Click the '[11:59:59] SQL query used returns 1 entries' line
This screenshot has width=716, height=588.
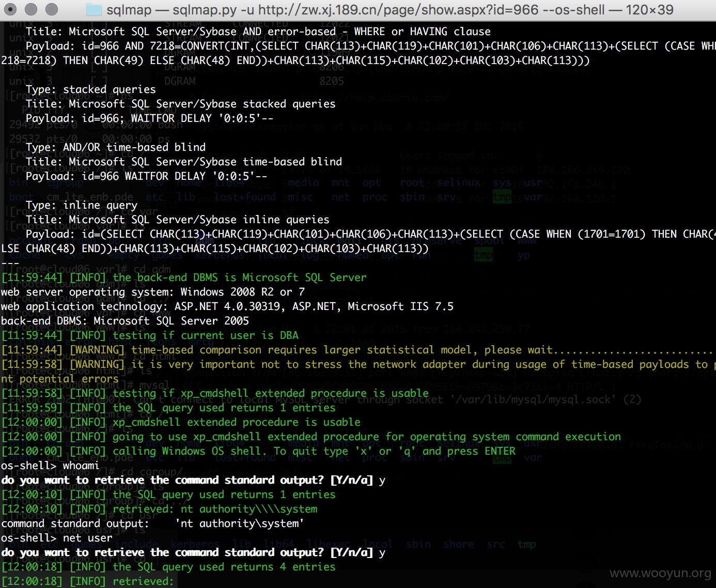[x=168, y=408]
